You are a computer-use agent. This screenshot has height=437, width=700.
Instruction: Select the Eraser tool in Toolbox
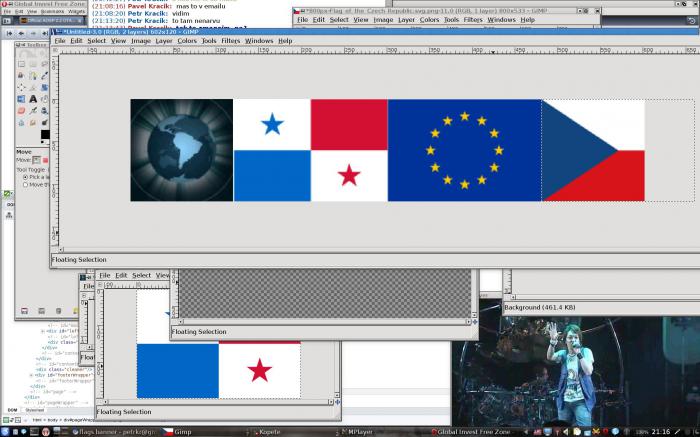coord(21,110)
